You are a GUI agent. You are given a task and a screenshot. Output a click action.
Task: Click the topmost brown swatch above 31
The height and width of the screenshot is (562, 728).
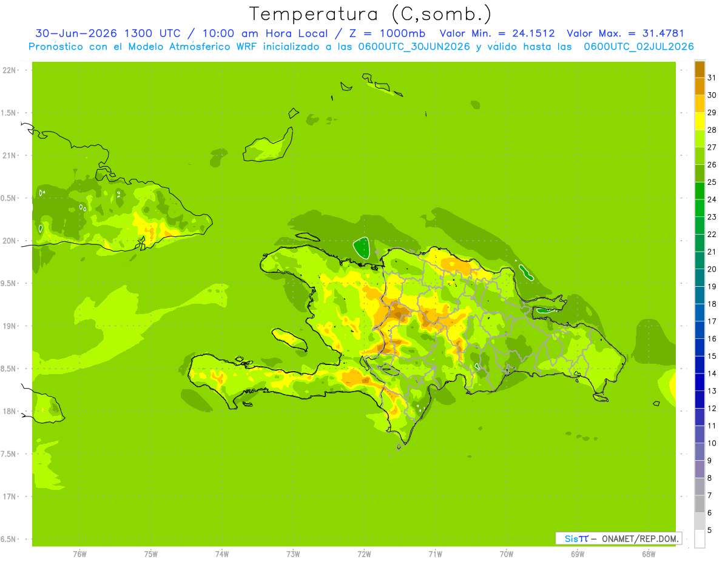699,69
